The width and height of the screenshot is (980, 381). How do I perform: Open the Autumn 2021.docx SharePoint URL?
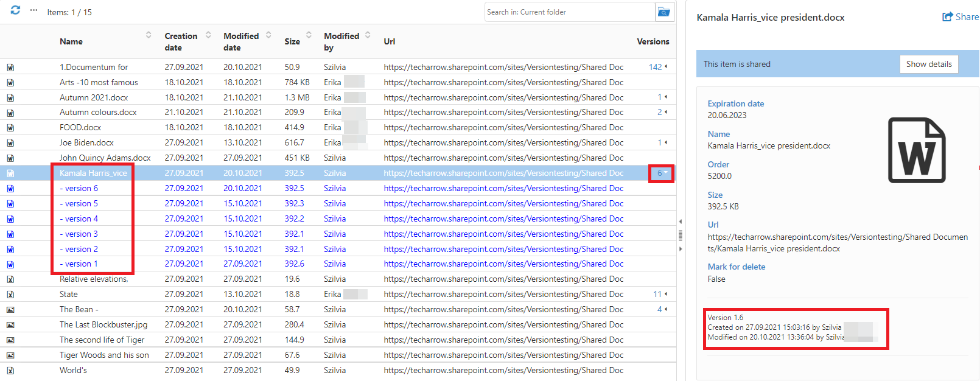point(503,97)
